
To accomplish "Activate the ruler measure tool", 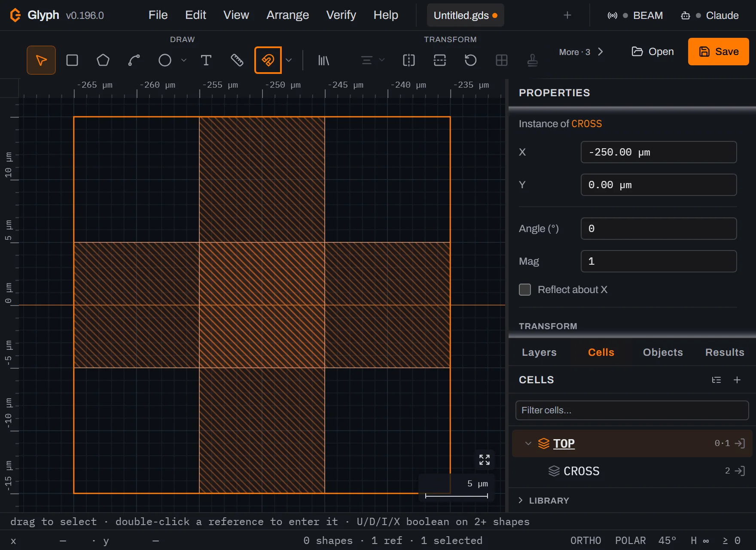I will 237,60.
